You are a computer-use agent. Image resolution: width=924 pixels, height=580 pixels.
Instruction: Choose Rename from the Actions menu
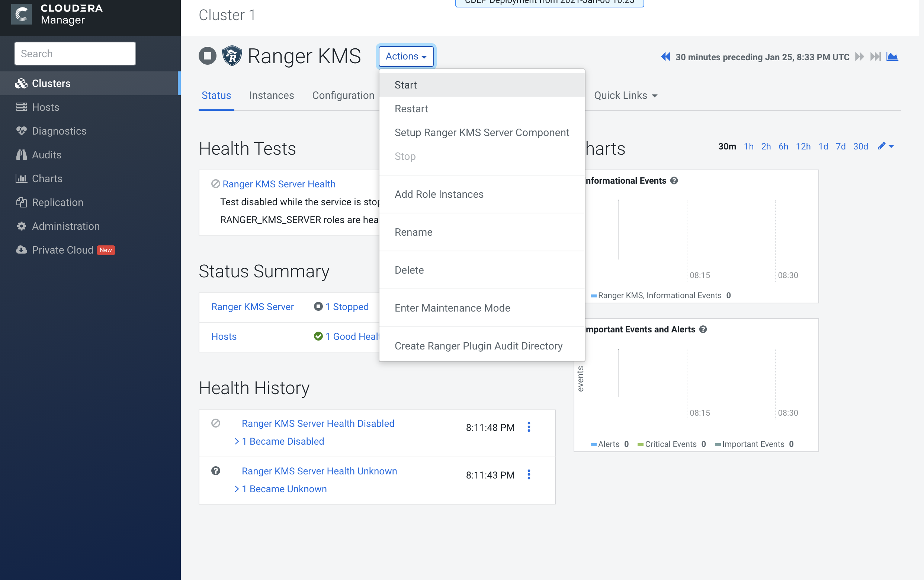click(x=482, y=232)
